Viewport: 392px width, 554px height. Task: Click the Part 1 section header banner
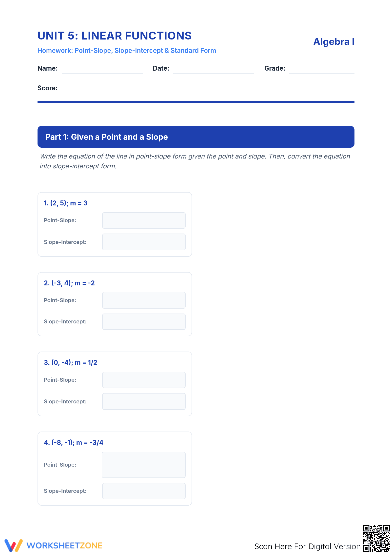coord(196,137)
